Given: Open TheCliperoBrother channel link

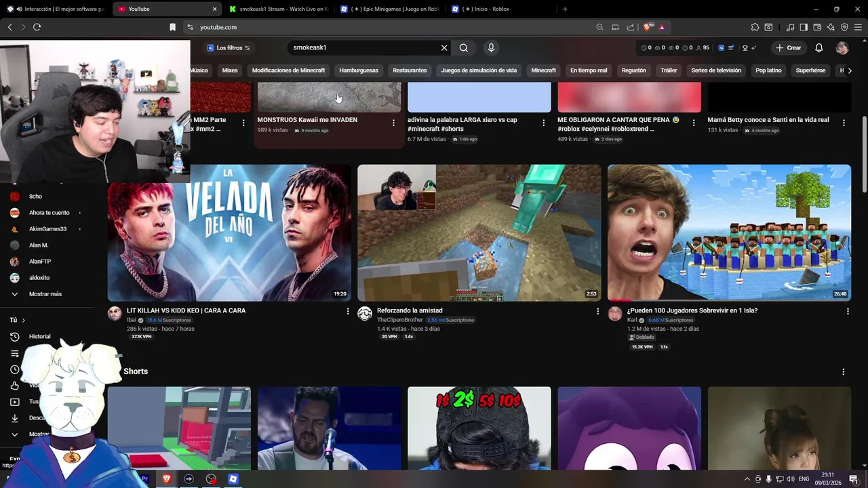Looking at the screenshot, I should (x=400, y=320).
